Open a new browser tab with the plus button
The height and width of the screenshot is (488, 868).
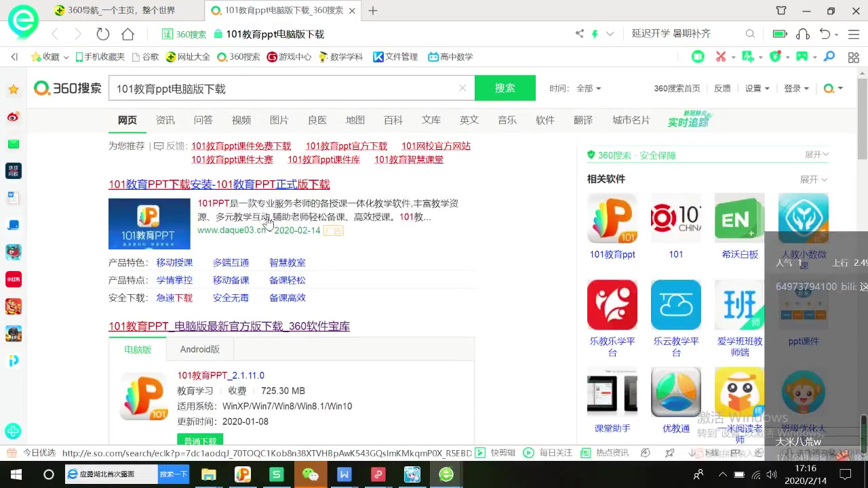[373, 10]
